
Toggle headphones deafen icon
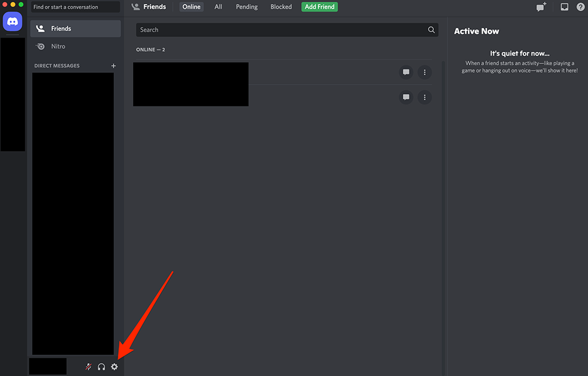point(101,367)
